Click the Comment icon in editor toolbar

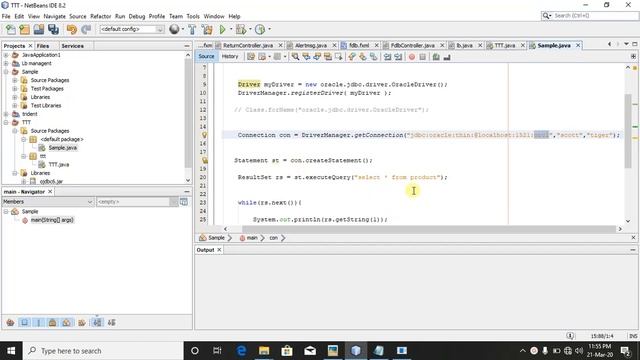pos(436,57)
